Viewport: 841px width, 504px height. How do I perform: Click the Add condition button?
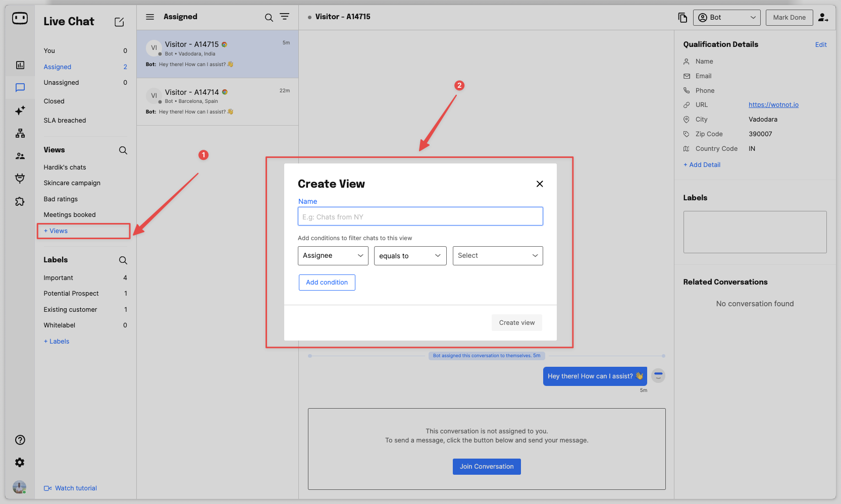click(327, 283)
